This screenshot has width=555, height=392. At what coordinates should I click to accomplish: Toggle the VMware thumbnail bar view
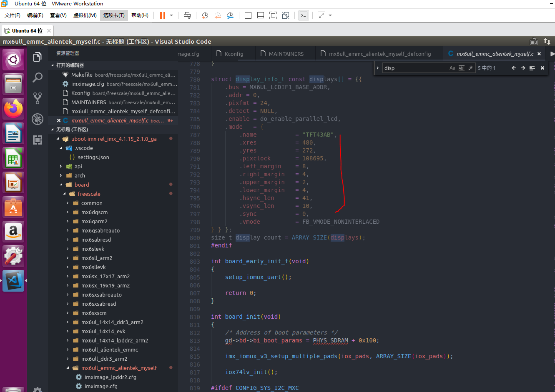(x=261, y=15)
